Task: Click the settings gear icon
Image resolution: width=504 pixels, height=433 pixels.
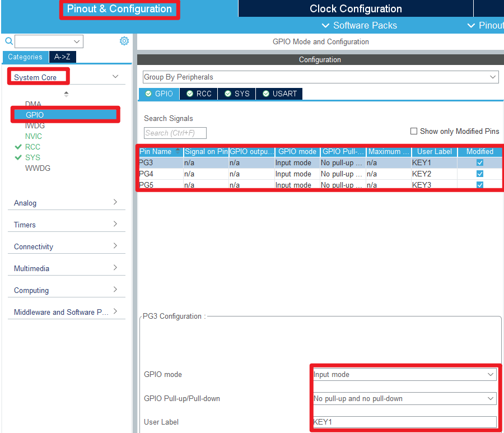Action: pyautogui.click(x=124, y=41)
